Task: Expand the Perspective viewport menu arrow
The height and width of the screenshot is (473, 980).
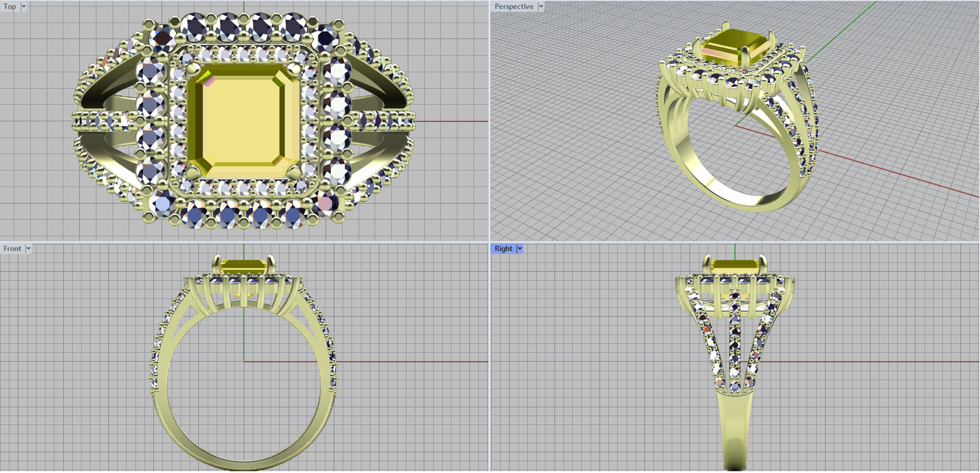Action: [541, 6]
